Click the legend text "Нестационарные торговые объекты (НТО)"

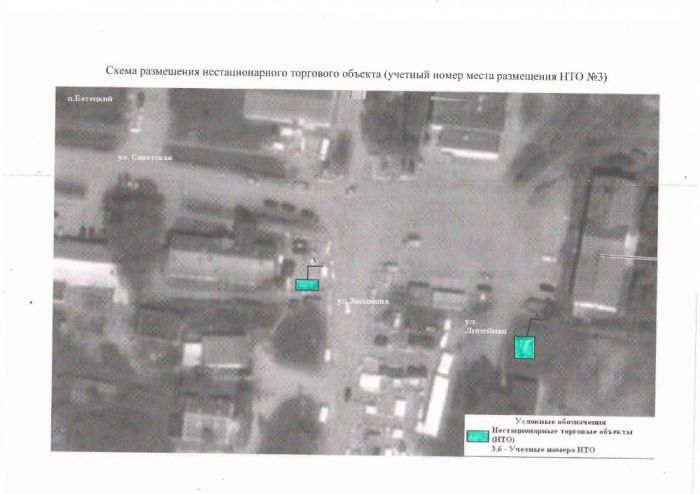[562, 435]
